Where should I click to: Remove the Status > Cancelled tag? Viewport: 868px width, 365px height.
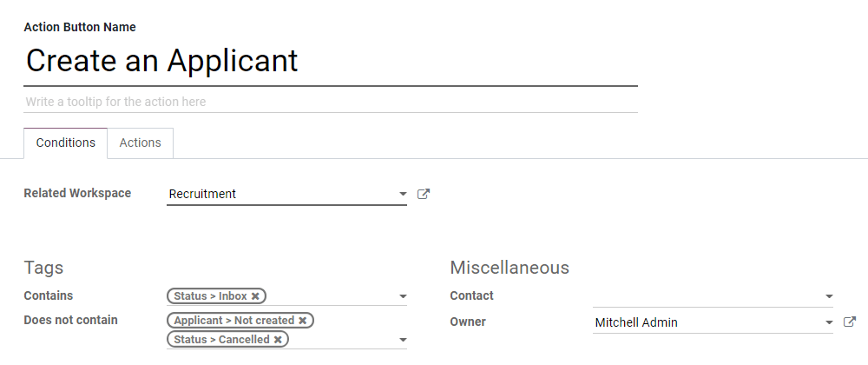click(278, 340)
